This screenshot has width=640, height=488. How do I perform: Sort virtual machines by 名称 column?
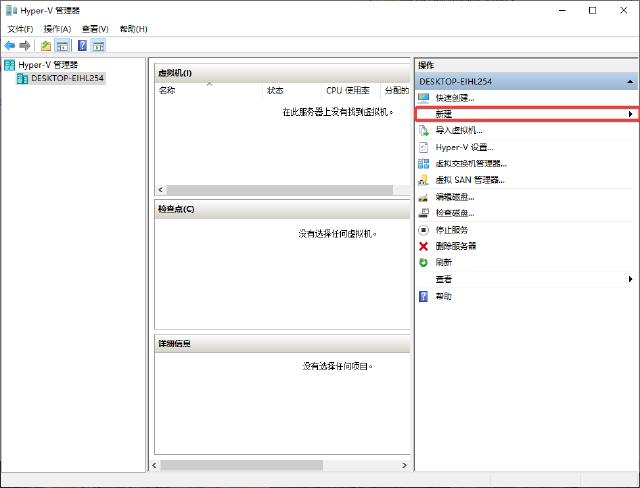[x=209, y=90]
